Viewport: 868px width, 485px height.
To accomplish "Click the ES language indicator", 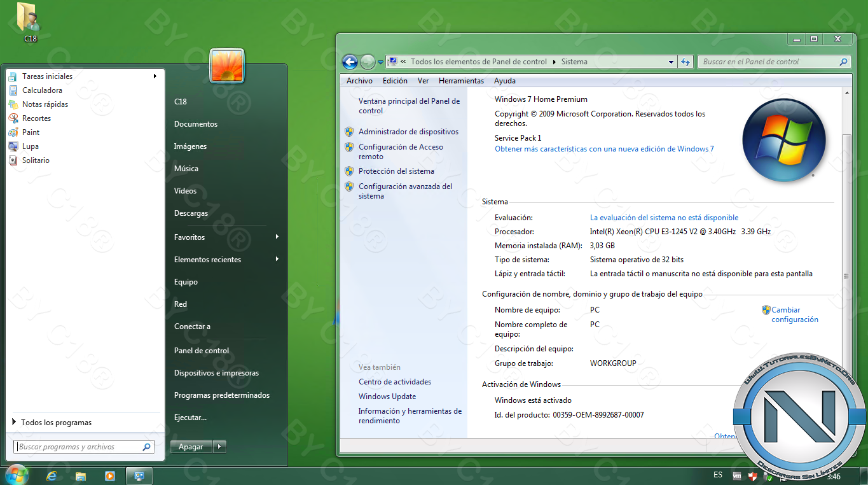I will pos(718,475).
